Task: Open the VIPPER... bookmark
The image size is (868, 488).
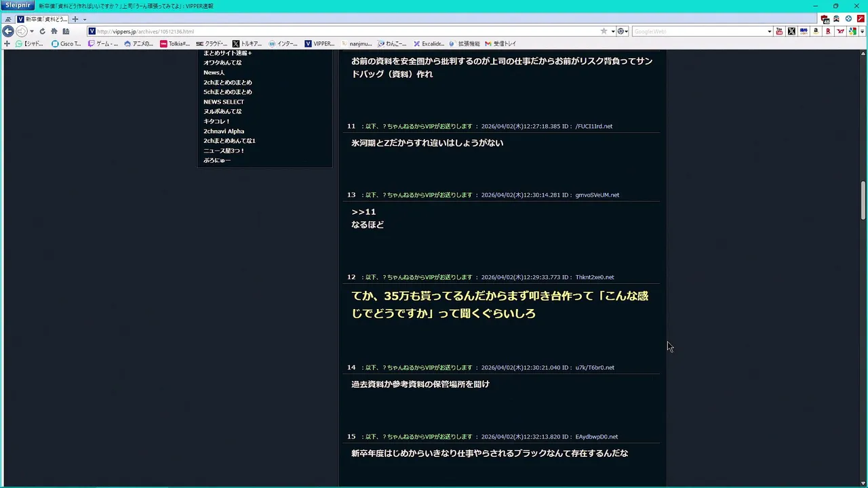Action: click(319, 43)
